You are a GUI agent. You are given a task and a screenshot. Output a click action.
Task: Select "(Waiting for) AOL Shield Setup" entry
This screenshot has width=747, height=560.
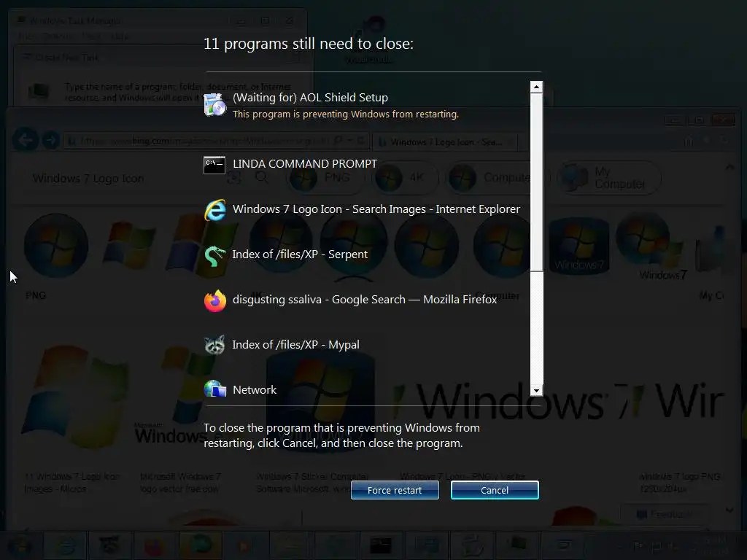click(x=310, y=98)
